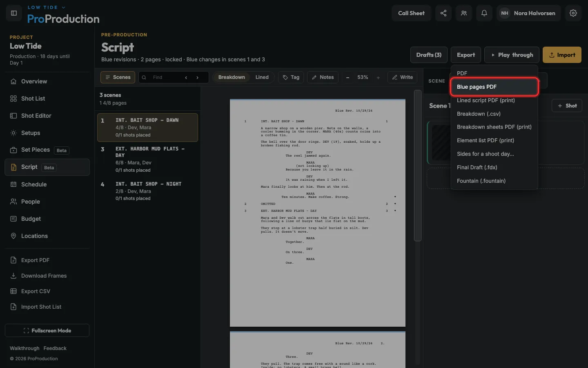Toggle Notes mode
Viewport: 588px width, 368px height.
(323, 77)
